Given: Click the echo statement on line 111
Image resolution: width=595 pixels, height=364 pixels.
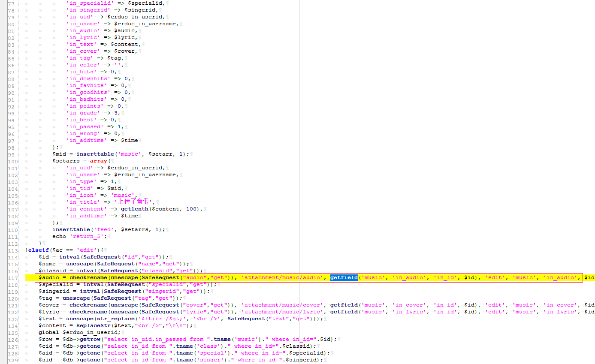Looking at the screenshot, I should point(59,236).
